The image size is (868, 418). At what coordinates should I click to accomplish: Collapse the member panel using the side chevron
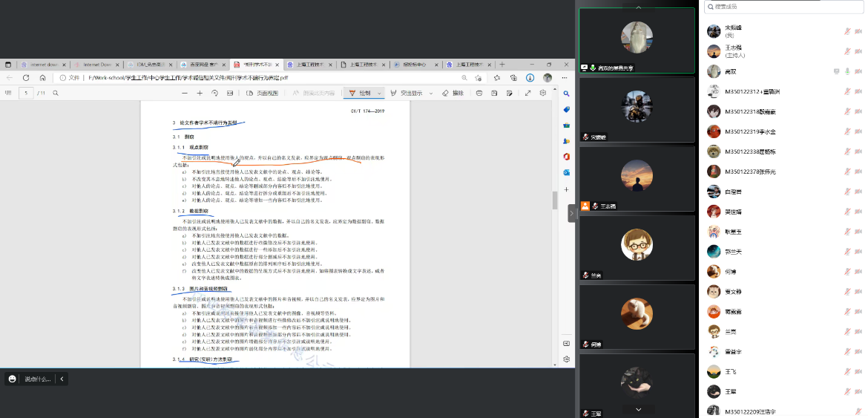572,214
